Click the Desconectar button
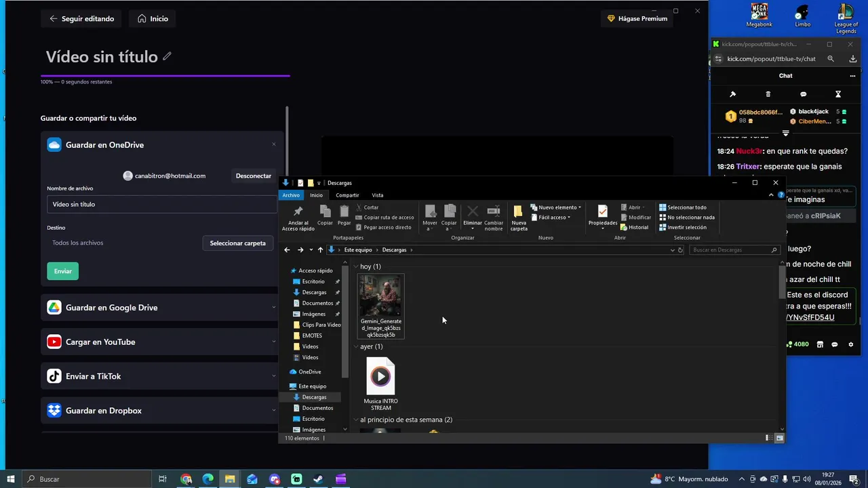Screen dimensions: 868x488 (254, 176)
